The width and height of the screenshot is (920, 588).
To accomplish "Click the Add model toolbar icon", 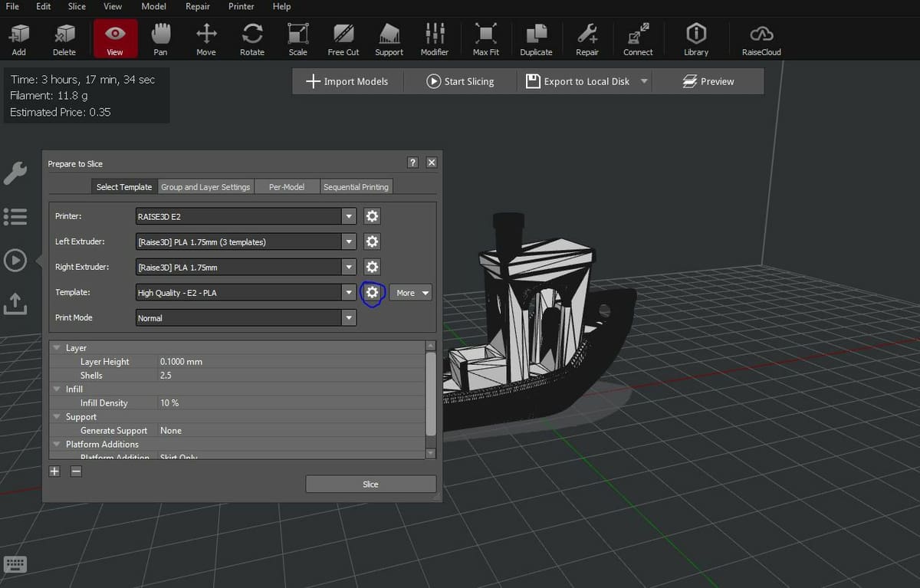I will [x=18, y=39].
